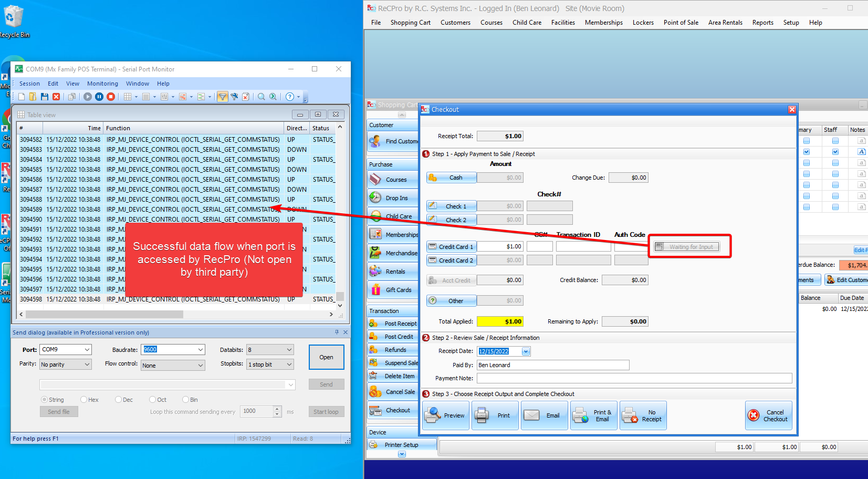Click Cancel Sale in Transaction sidebar
The width and height of the screenshot is (868, 479).
[x=393, y=392]
